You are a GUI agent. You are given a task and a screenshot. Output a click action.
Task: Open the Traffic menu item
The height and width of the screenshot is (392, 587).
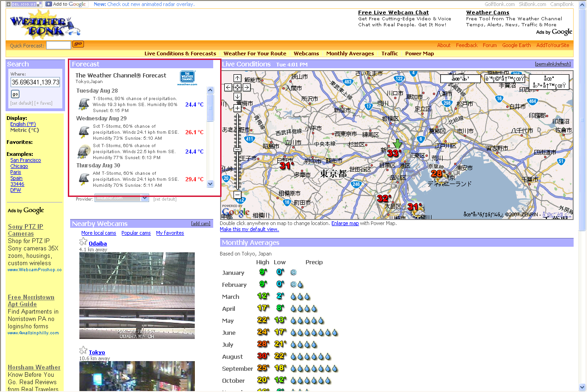pyautogui.click(x=389, y=53)
